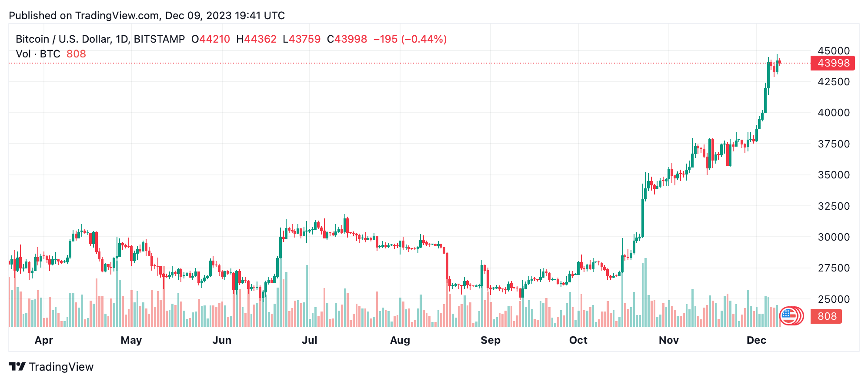Click the red 43998 current price label
This screenshot has width=868, height=382.
[833, 63]
